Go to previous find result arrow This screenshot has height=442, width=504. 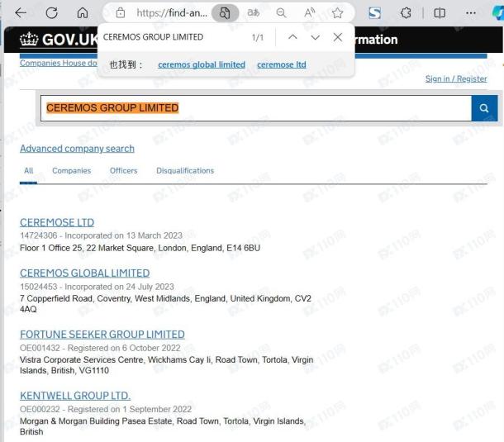(x=292, y=37)
